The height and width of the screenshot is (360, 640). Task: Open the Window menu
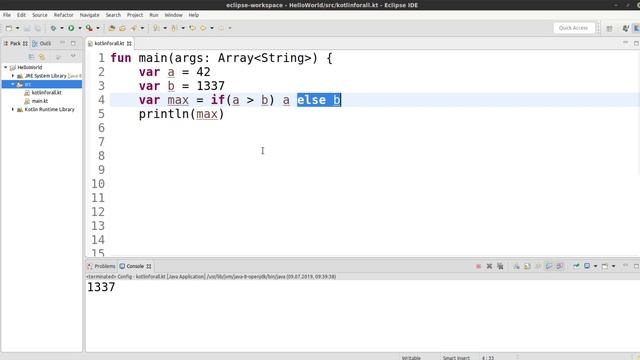point(173,15)
